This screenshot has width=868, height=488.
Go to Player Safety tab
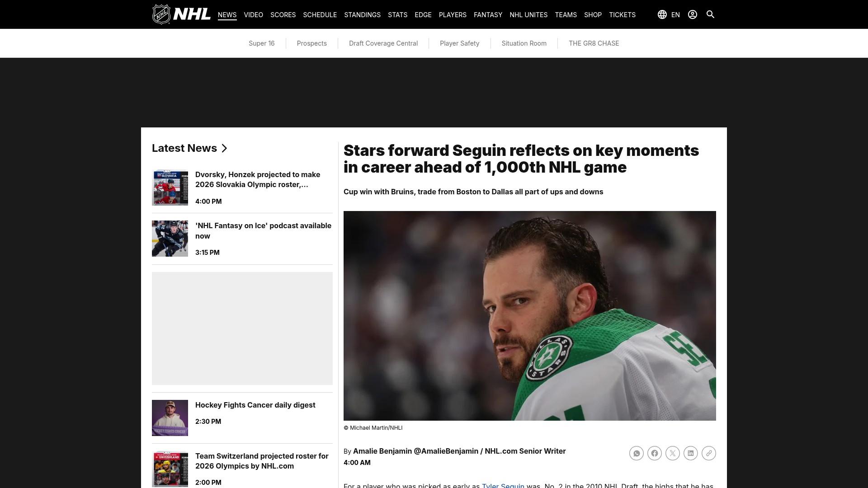(x=459, y=43)
